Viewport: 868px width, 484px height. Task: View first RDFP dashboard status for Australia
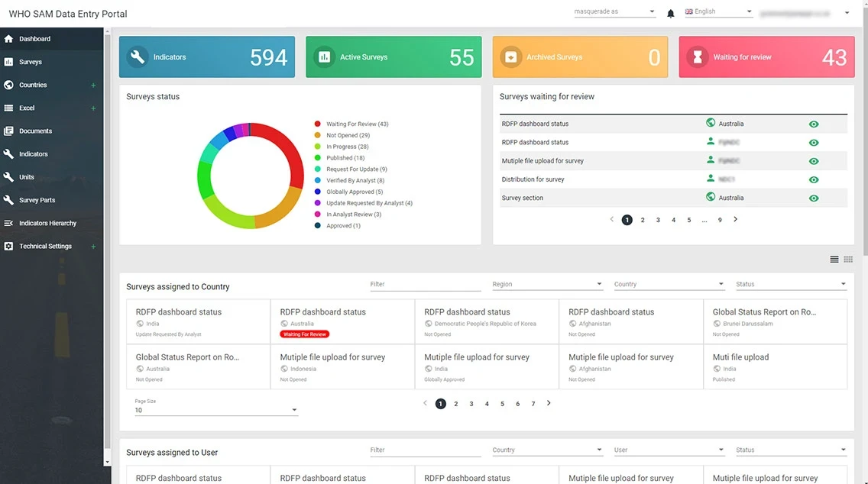point(813,124)
